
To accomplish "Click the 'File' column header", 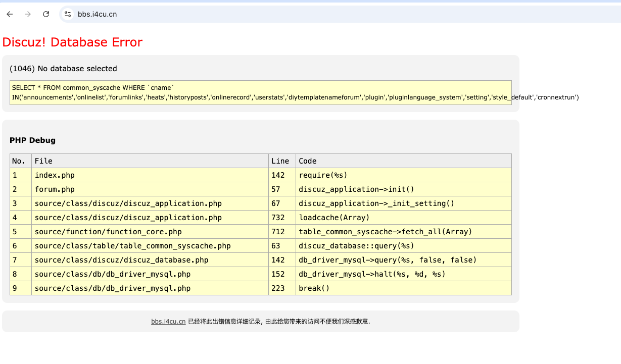I will [150, 161].
